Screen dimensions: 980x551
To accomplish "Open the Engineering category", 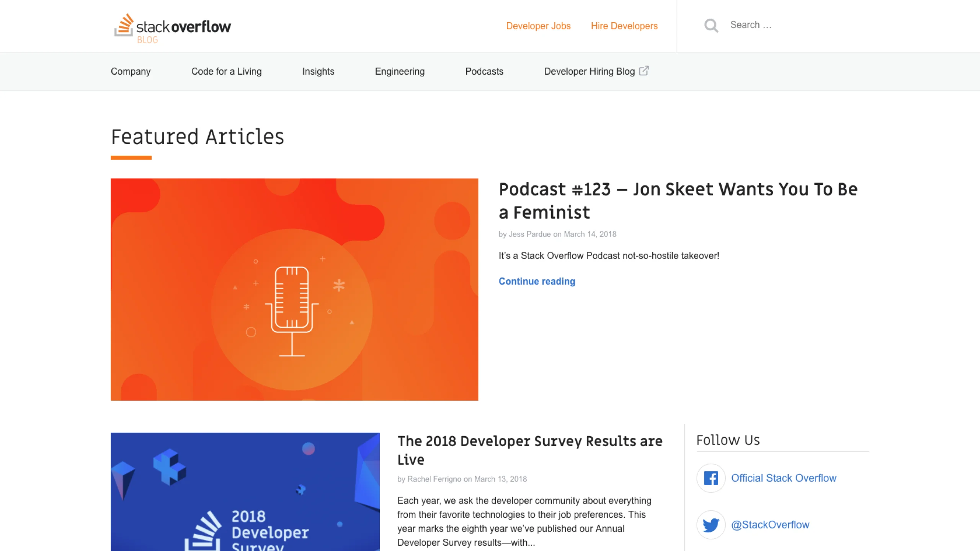I will tap(400, 72).
